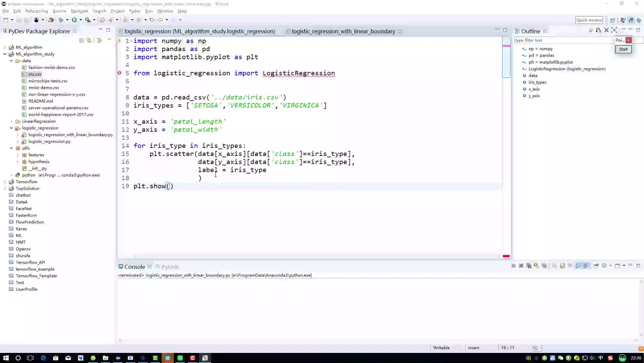
Task: Click the Next Annotation down-arrow icon
Action: point(125,20)
